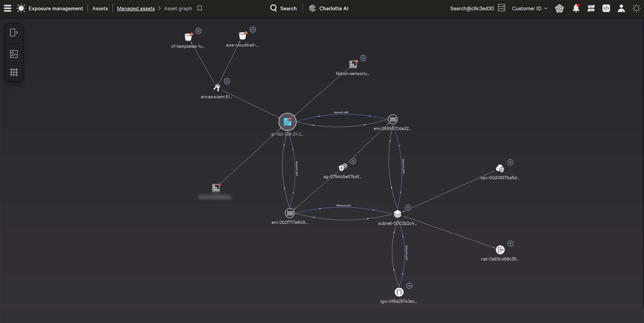Viewport: 644px width, 323px height.
Task: Expand the cf-templates node plus button
Action: pyautogui.click(x=198, y=31)
